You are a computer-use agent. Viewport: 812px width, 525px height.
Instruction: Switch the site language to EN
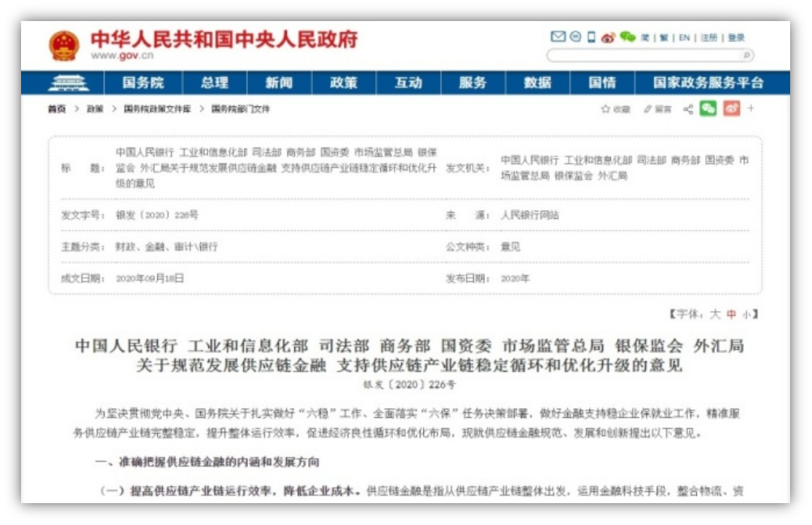click(x=684, y=38)
